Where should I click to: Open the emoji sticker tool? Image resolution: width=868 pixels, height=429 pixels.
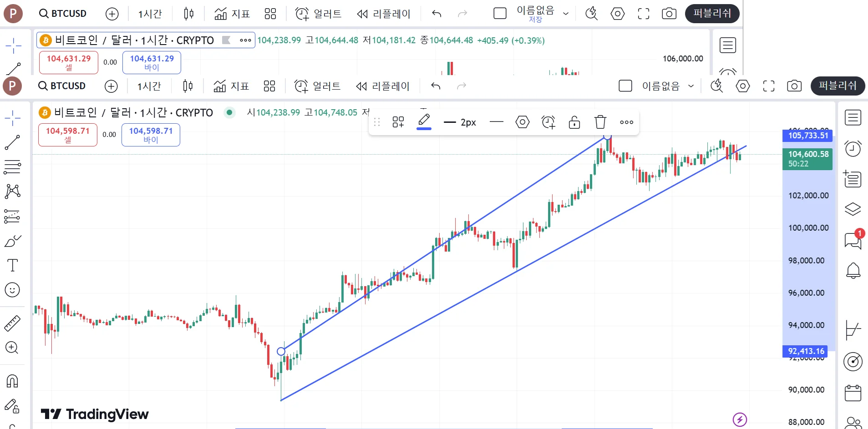coord(12,290)
